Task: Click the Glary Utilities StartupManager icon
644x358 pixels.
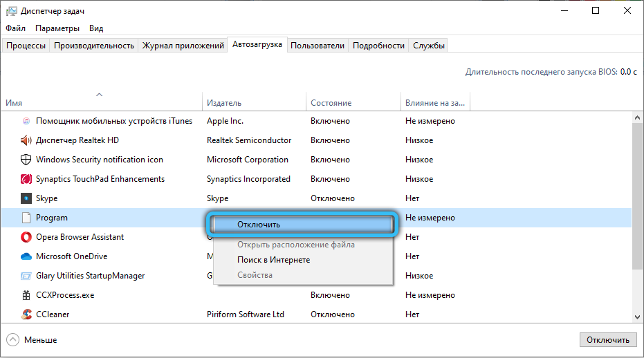Action: [x=26, y=276]
